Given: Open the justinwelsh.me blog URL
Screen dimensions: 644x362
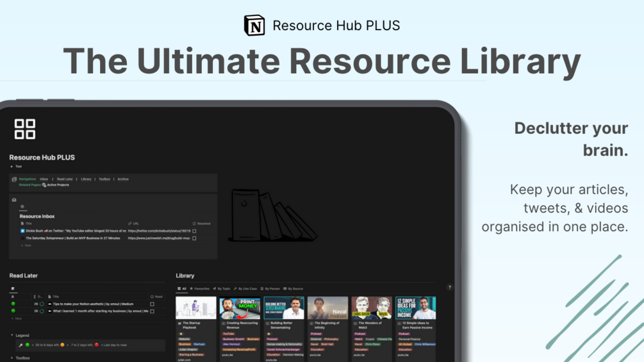Looking at the screenshot, I should (160, 238).
